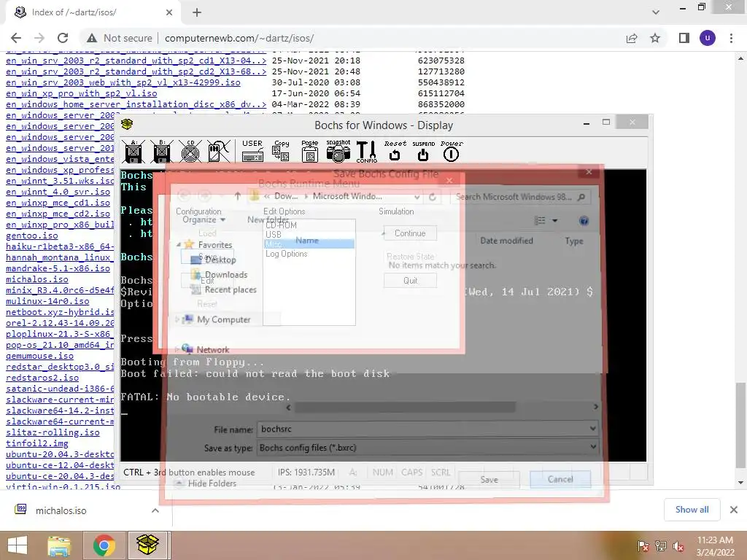
Task: Click the USER keyboard icon in Bochs toolbar
Action: (x=252, y=152)
